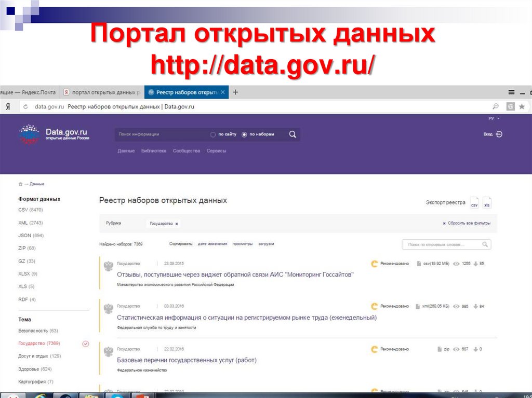Click the Data.gov.ru logo
This screenshot has width=532, height=398.
(x=54, y=134)
